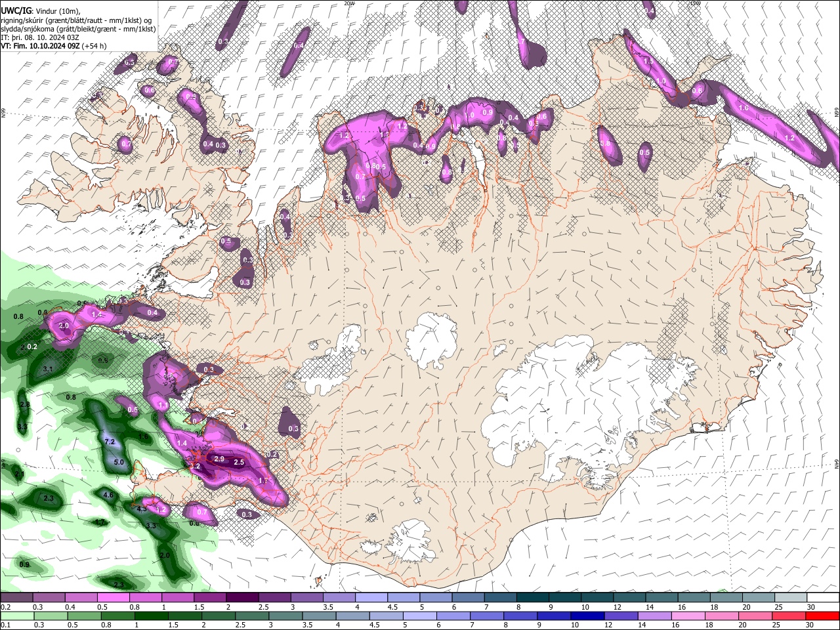The width and height of the screenshot is (840, 630).
Task: Click the light lavender 4–4.5 snow legend swatch
Action: click(x=371, y=597)
